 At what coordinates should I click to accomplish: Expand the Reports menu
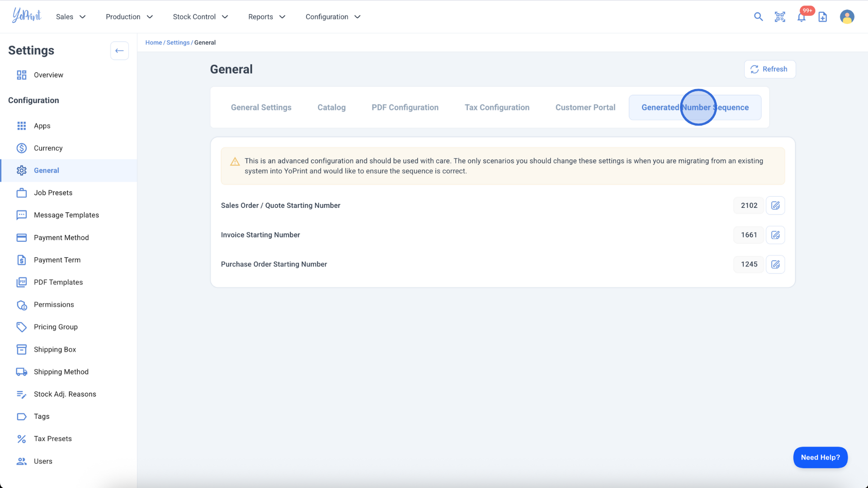[x=267, y=17]
